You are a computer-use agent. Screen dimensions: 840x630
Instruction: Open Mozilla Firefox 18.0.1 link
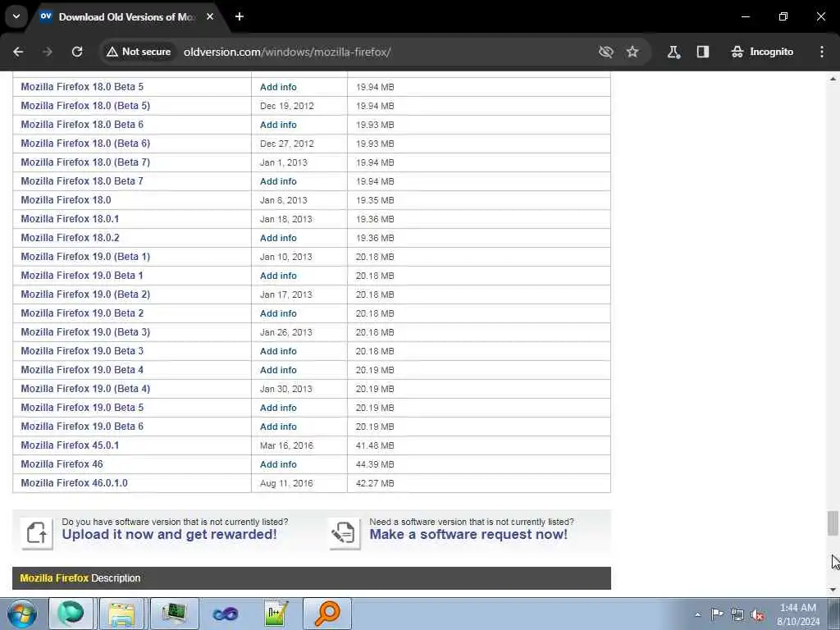pyautogui.click(x=70, y=219)
